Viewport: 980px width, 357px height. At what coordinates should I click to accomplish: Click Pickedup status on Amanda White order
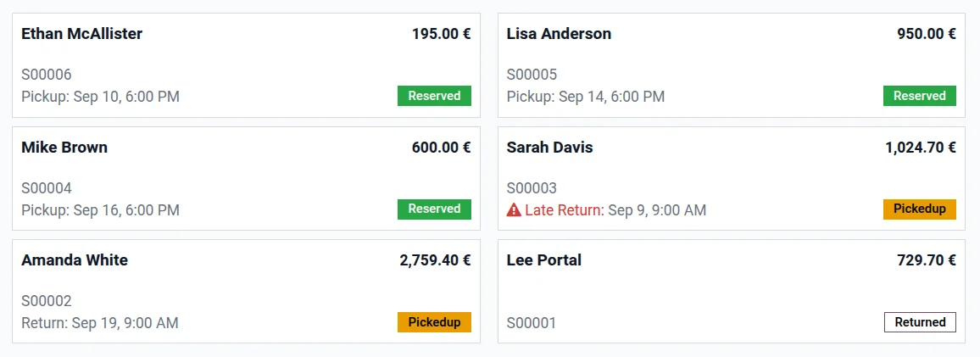tap(434, 322)
